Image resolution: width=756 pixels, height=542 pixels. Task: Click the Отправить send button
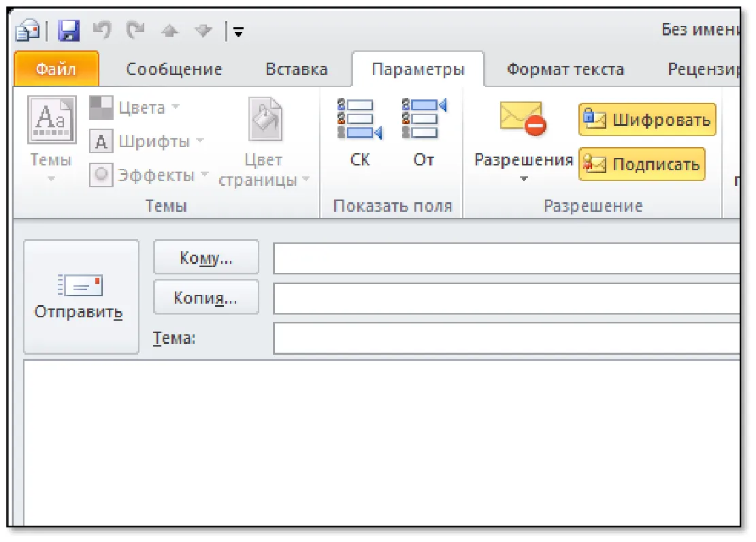click(81, 297)
